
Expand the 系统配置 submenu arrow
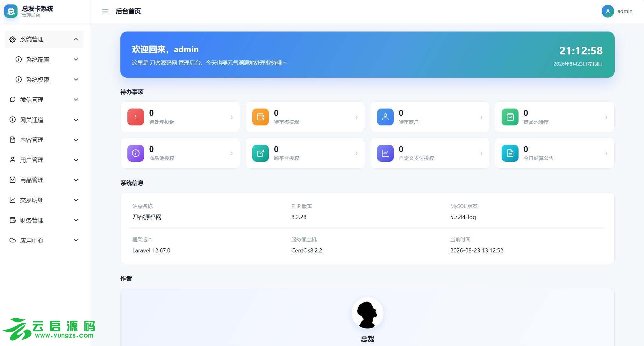(x=76, y=60)
